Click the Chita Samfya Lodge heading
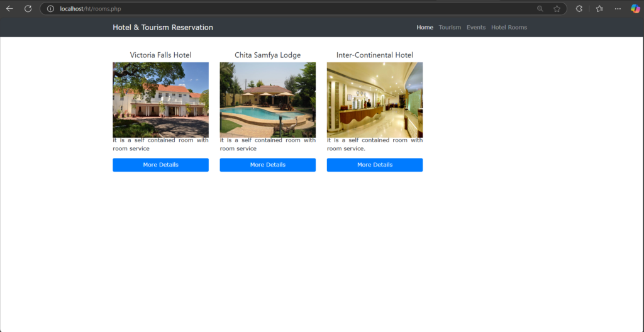This screenshot has height=332, width=644. [x=268, y=55]
